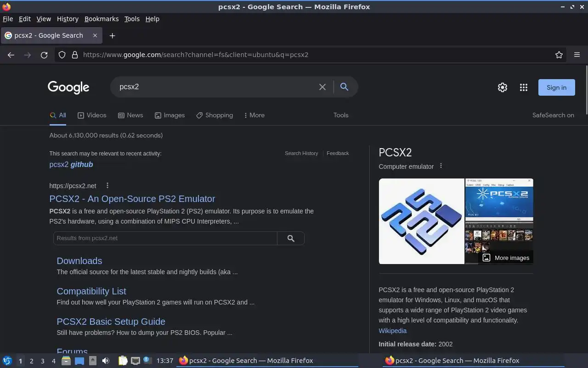This screenshot has height=368, width=588.
Task: Select virtual desktop 1
Action: [20, 361]
